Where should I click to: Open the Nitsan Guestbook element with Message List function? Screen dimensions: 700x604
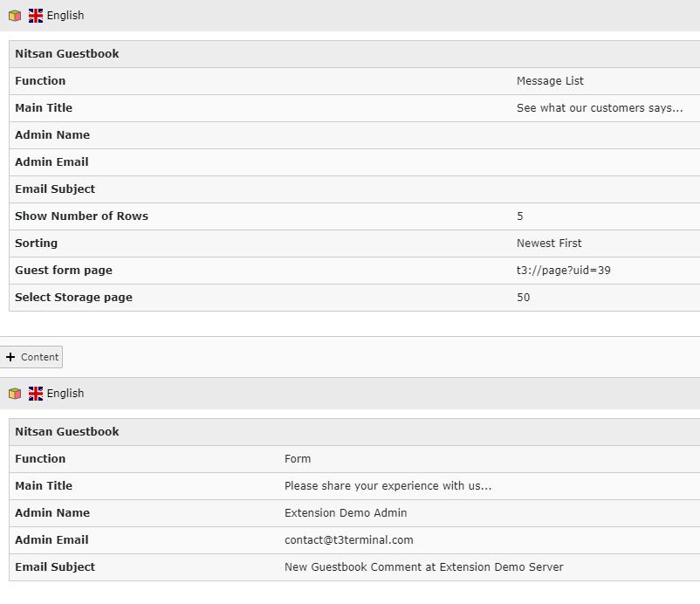pyautogui.click(x=67, y=54)
